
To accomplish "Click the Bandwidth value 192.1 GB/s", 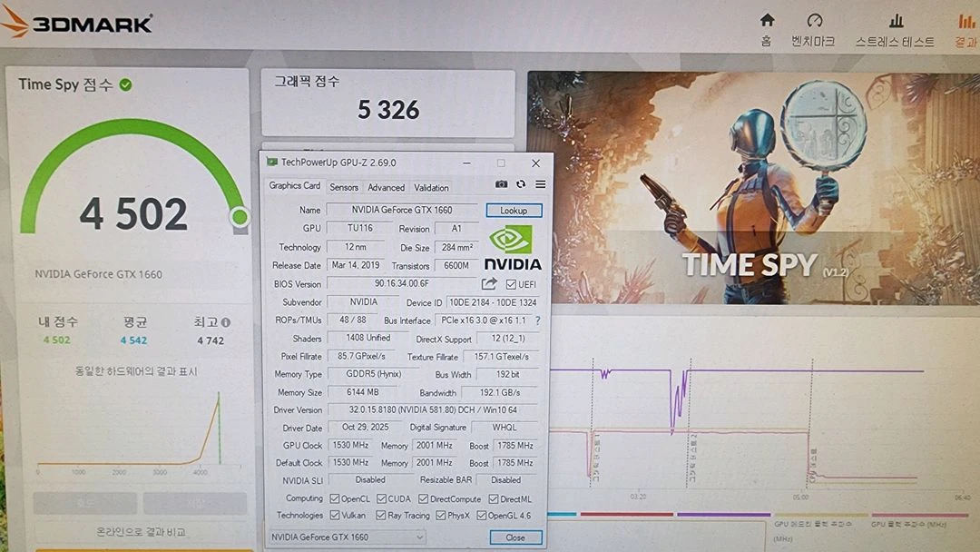I will pyautogui.click(x=500, y=392).
